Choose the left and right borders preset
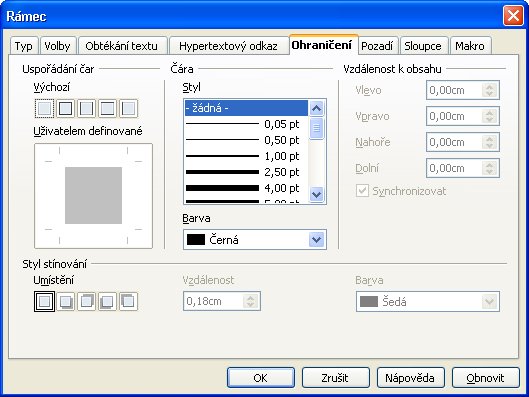The height and width of the screenshot is (397, 529). 86,109
